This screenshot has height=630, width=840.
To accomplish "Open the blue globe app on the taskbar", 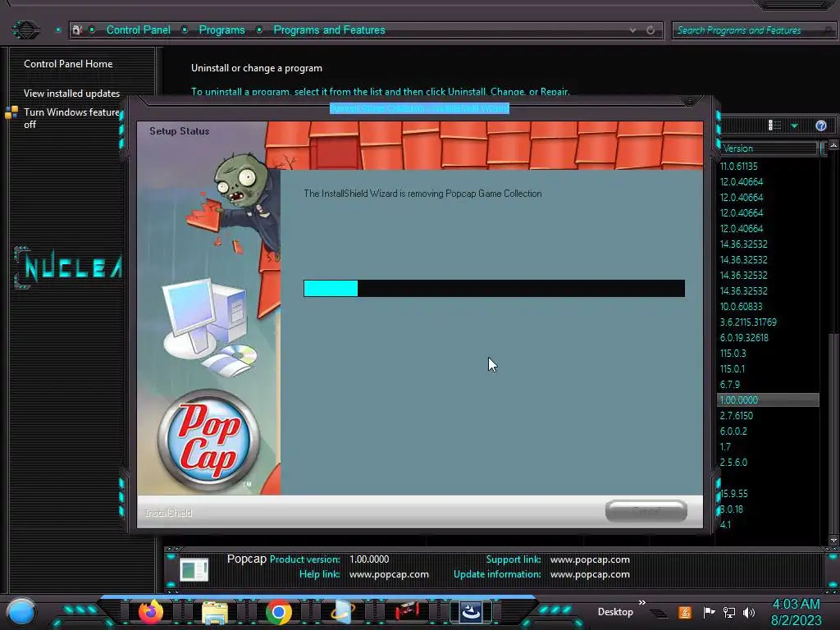I will (x=343, y=612).
